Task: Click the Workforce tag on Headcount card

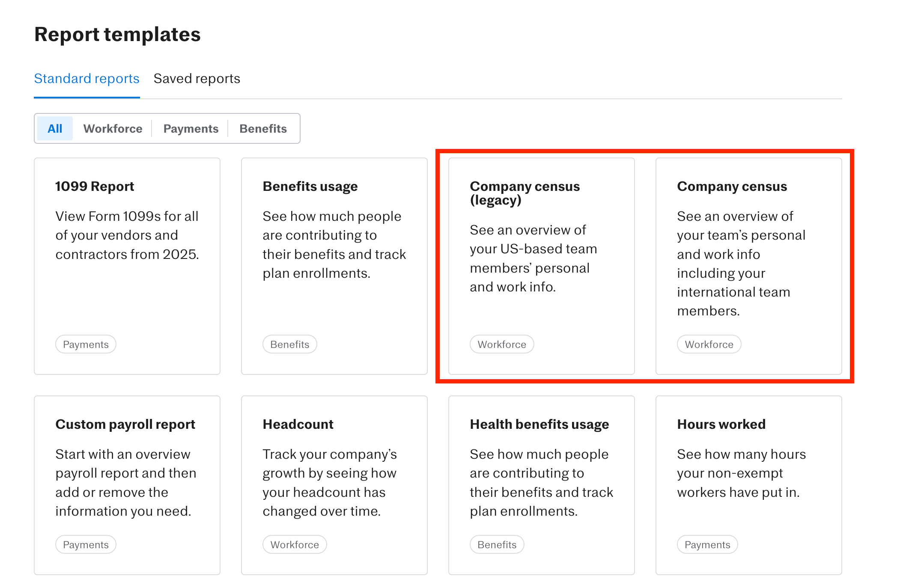Action: [x=295, y=545]
